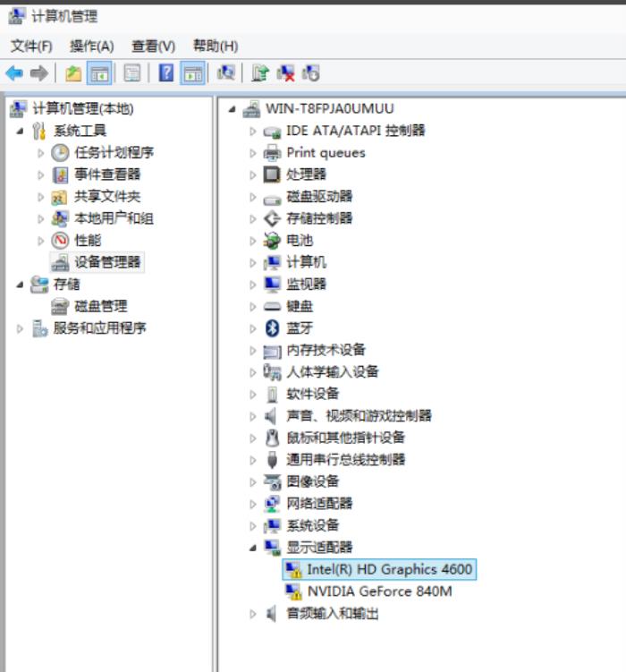Collapse the 系统工具 tree node

coord(21,131)
